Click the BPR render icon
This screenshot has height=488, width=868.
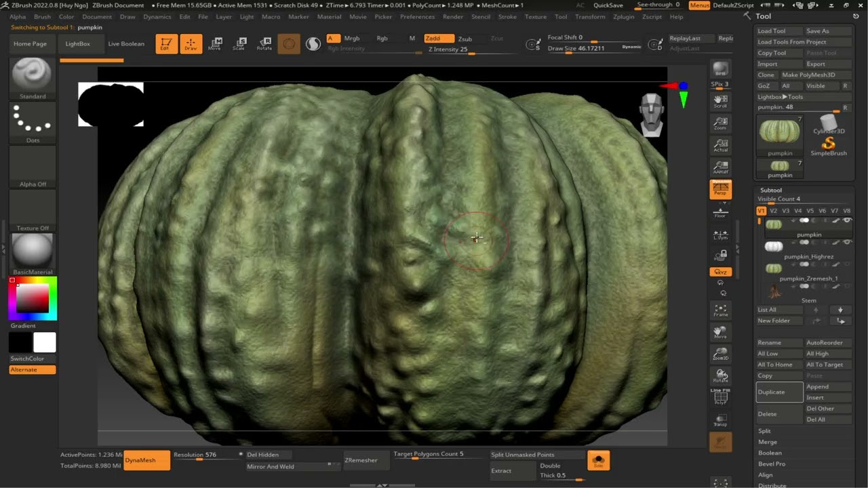(x=720, y=70)
